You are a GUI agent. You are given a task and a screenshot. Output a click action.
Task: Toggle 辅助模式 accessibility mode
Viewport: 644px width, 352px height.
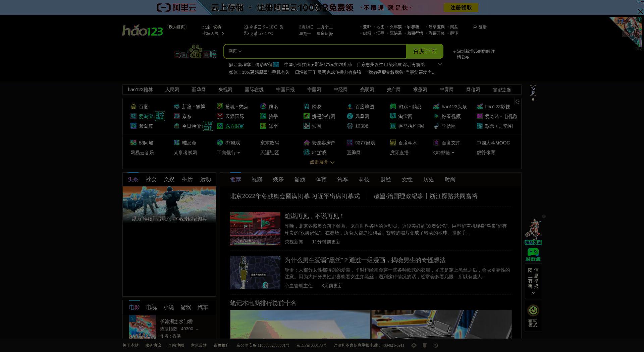pyautogui.click(x=533, y=316)
